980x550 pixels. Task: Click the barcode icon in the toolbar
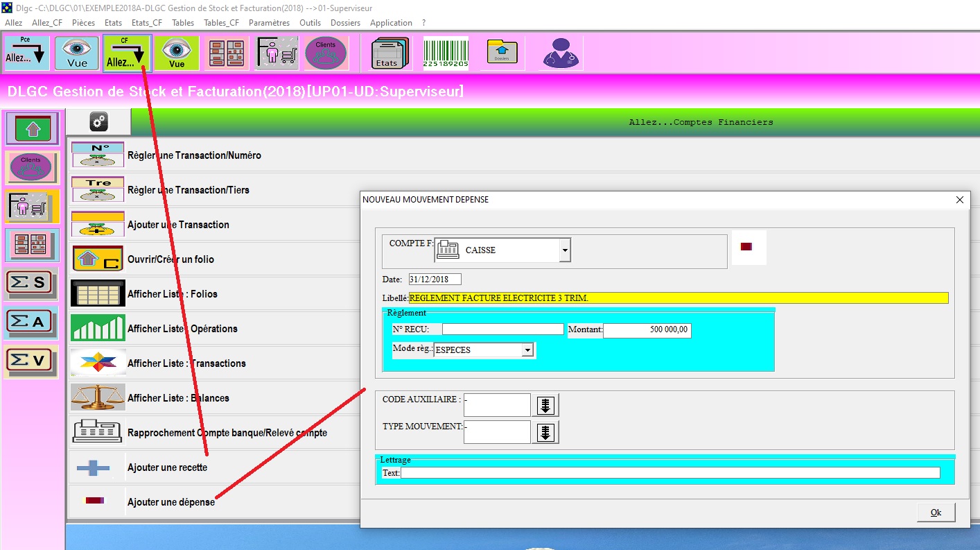[446, 53]
